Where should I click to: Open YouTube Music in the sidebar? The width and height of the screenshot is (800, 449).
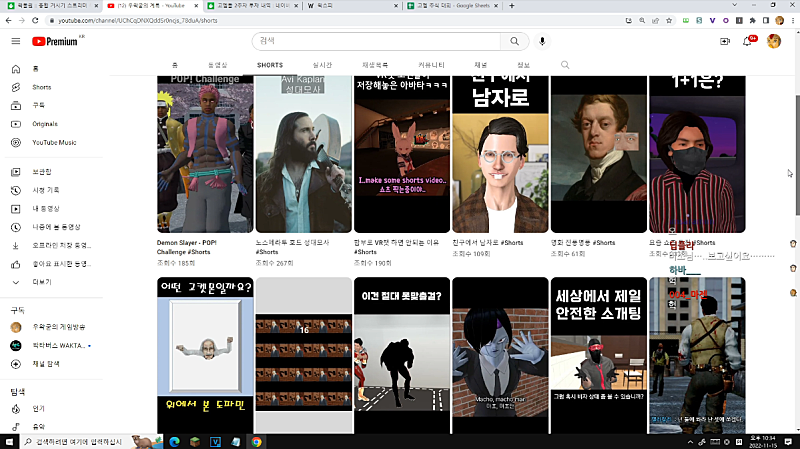53,142
